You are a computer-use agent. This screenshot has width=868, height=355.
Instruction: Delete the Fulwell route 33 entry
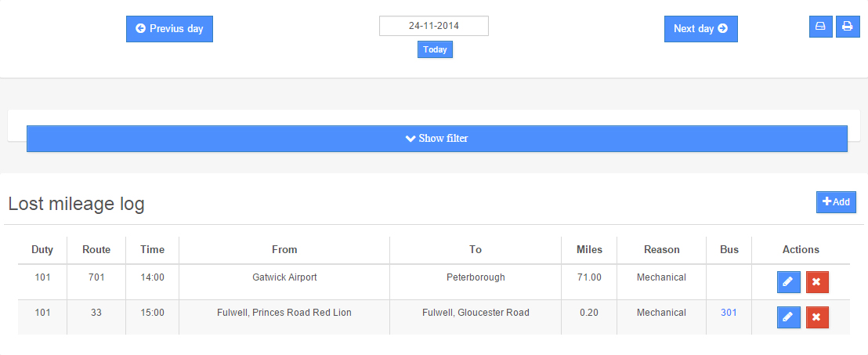click(816, 317)
